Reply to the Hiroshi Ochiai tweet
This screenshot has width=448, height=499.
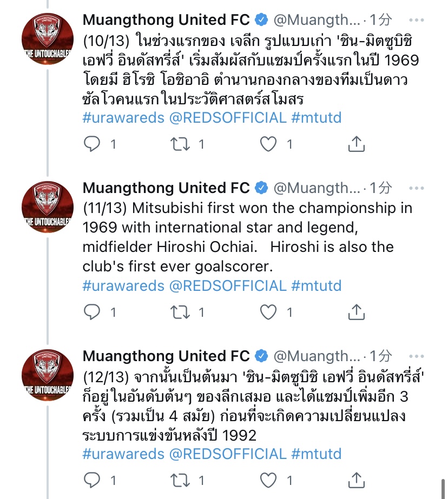click(93, 312)
